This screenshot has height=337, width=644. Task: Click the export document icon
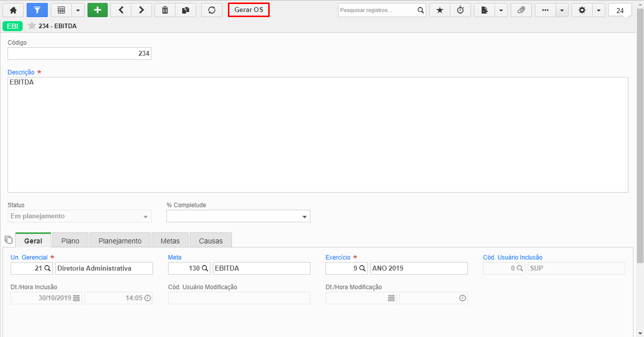point(485,10)
